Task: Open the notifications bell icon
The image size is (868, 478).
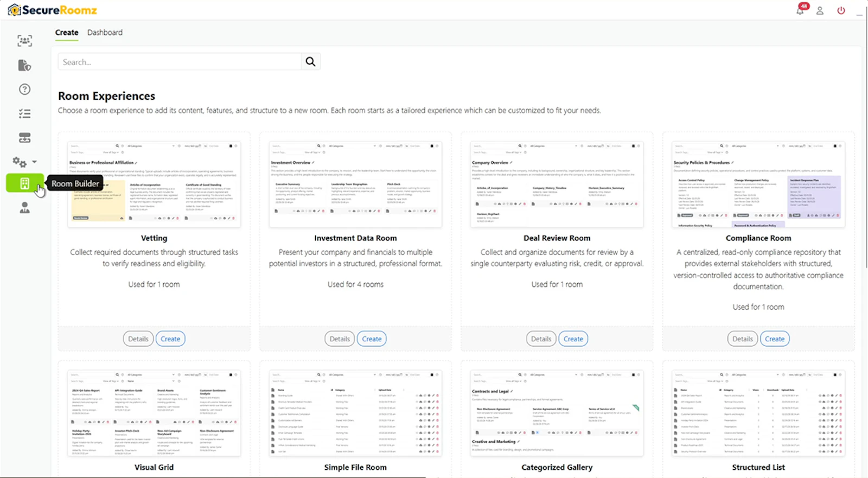Action: 800,10
